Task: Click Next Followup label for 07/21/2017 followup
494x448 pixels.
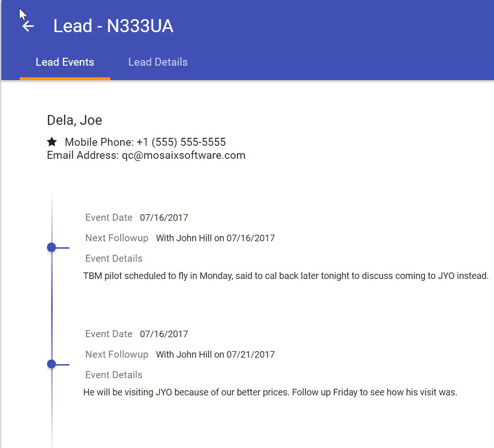Action: tap(116, 354)
